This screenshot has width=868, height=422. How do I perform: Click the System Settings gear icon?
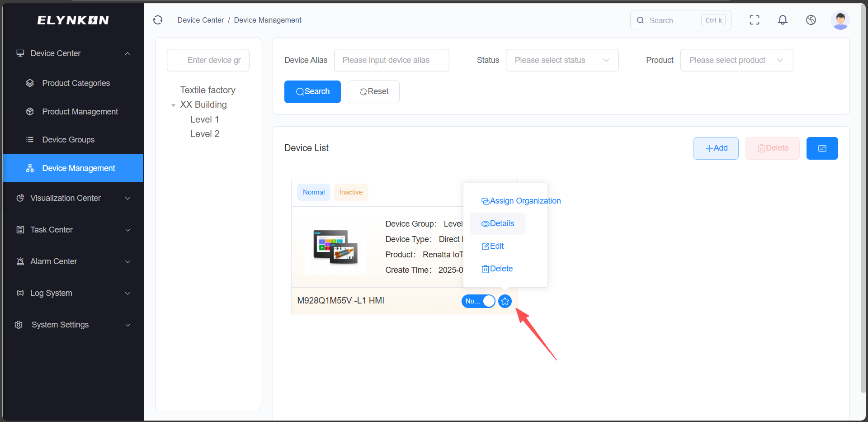coord(19,325)
